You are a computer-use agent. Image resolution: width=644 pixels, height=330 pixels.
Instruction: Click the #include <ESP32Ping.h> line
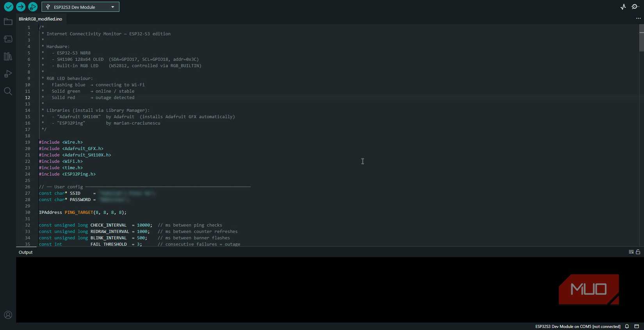pyautogui.click(x=67, y=174)
